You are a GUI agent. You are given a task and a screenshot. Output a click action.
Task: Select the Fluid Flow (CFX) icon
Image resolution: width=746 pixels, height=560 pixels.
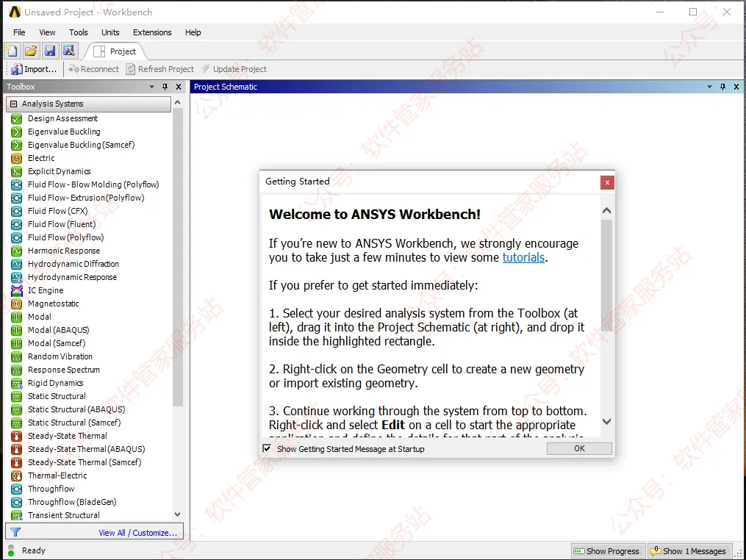click(17, 211)
